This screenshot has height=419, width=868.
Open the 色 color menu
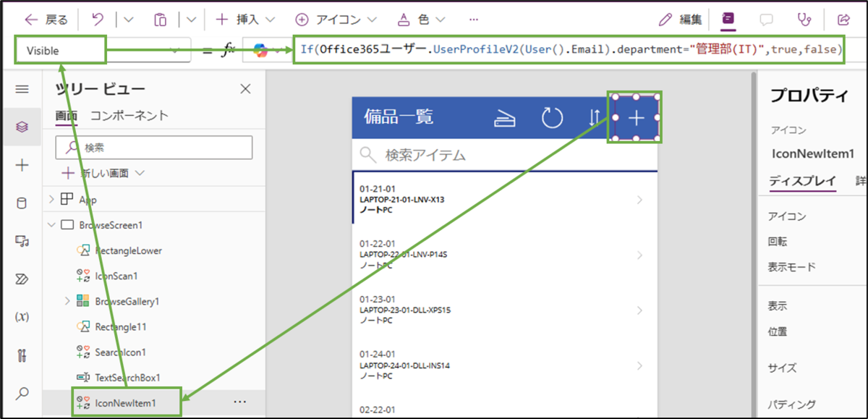(422, 20)
